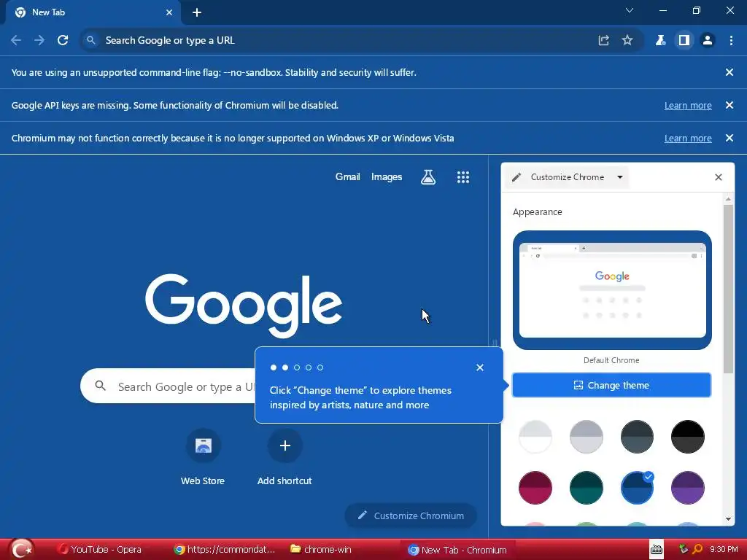Click the side panel scrollbar down arrow

click(729, 519)
